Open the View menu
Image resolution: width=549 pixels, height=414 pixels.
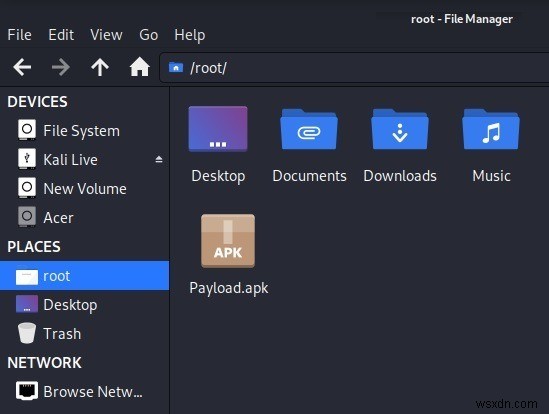click(106, 35)
